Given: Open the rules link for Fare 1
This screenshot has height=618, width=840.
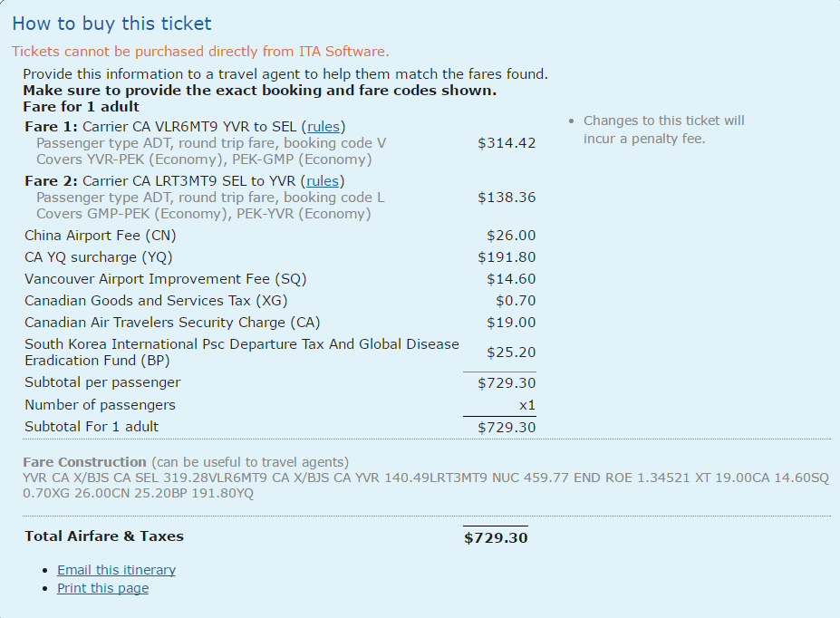Looking at the screenshot, I should [x=323, y=127].
